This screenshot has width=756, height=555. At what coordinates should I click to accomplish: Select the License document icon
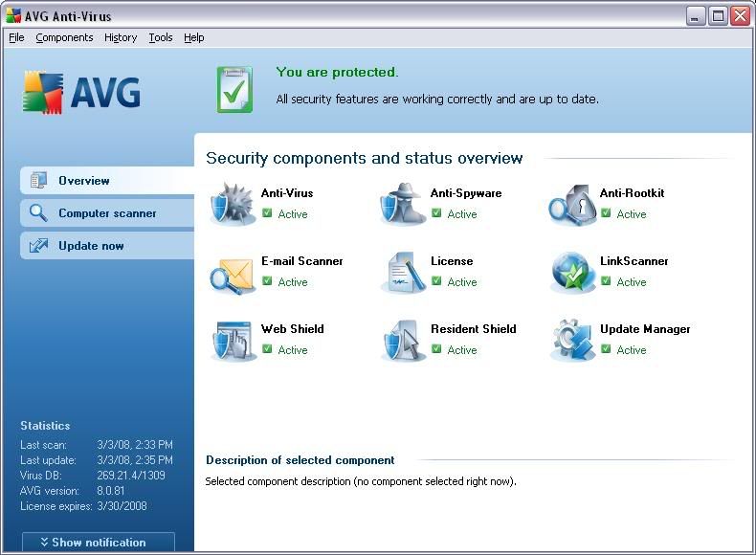tap(403, 272)
